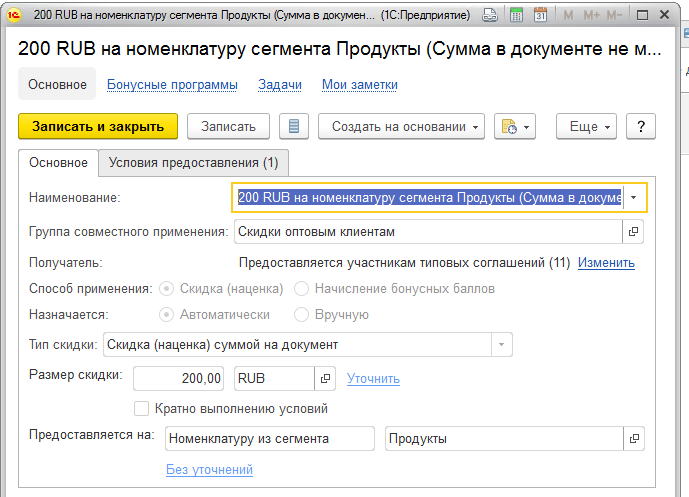Click the discount amount field 200,00
The height and width of the screenshot is (497, 689).
tap(178, 378)
